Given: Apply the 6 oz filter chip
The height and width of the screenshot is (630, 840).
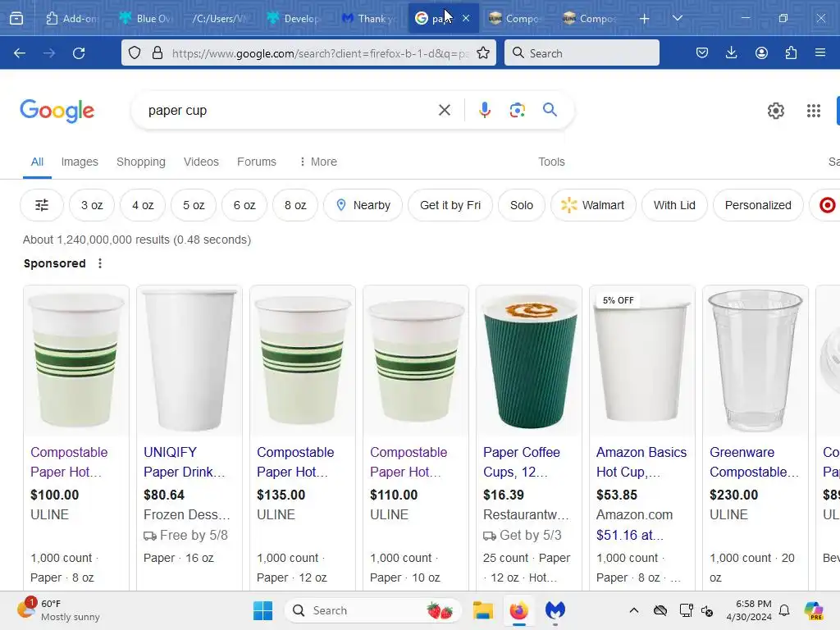Looking at the screenshot, I should click(244, 205).
